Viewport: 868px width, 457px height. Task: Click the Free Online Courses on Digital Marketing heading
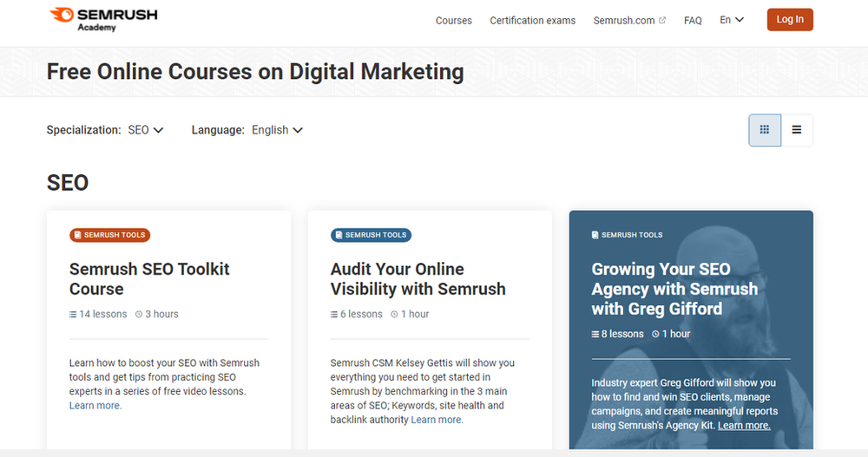click(255, 72)
